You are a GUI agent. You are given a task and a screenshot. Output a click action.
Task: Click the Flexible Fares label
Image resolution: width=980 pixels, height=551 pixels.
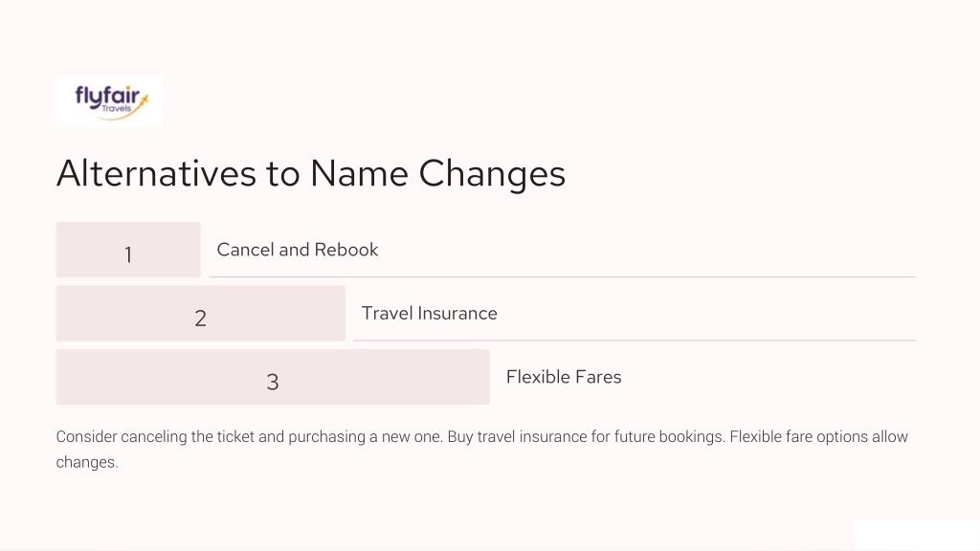(x=564, y=377)
